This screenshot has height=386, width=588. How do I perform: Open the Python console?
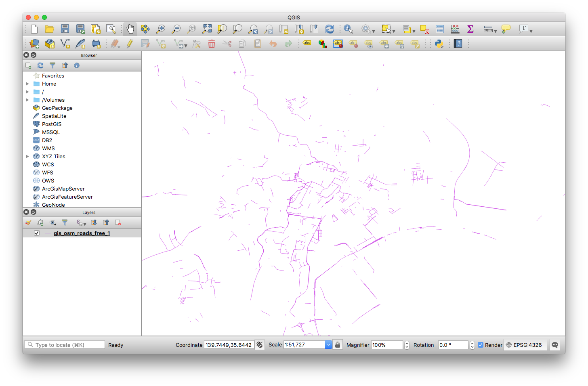(439, 43)
